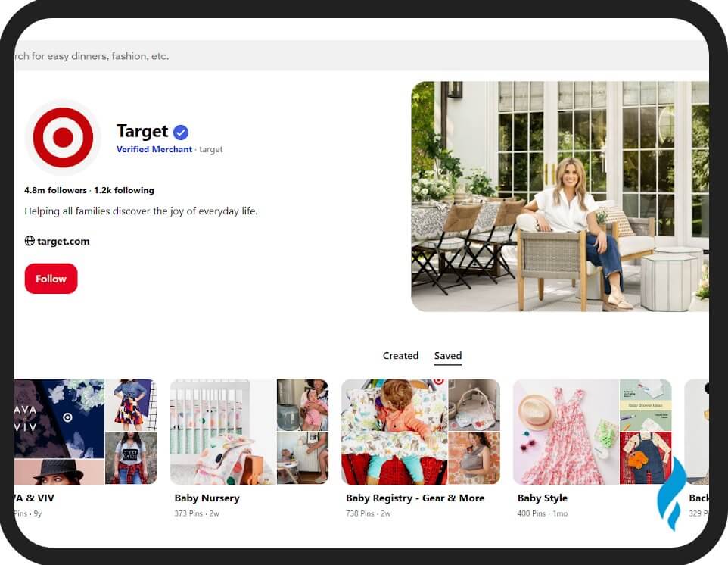
Task: Click the outdoor patio cover photo
Action: [560, 195]
